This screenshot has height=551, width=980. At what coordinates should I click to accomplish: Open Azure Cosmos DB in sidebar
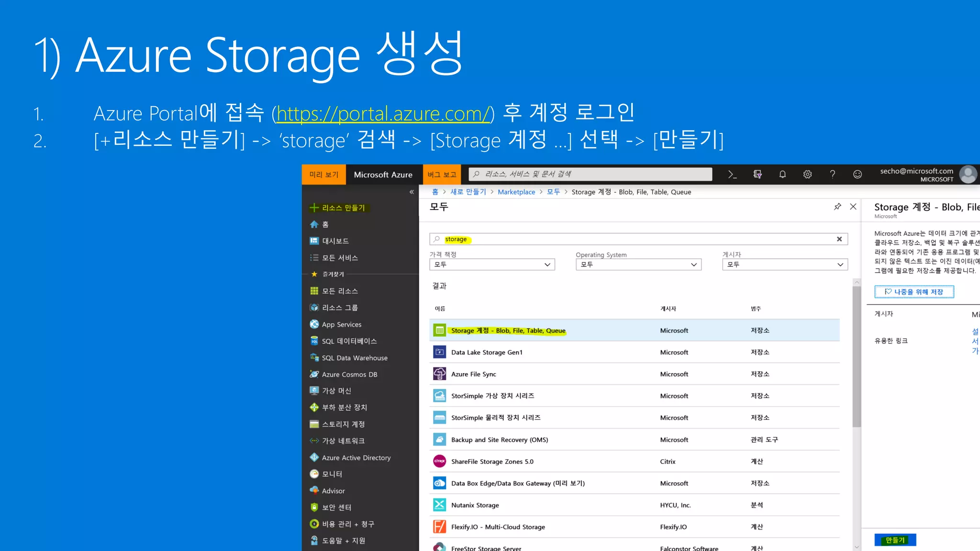pyautogui.click(x=343, y=375)
